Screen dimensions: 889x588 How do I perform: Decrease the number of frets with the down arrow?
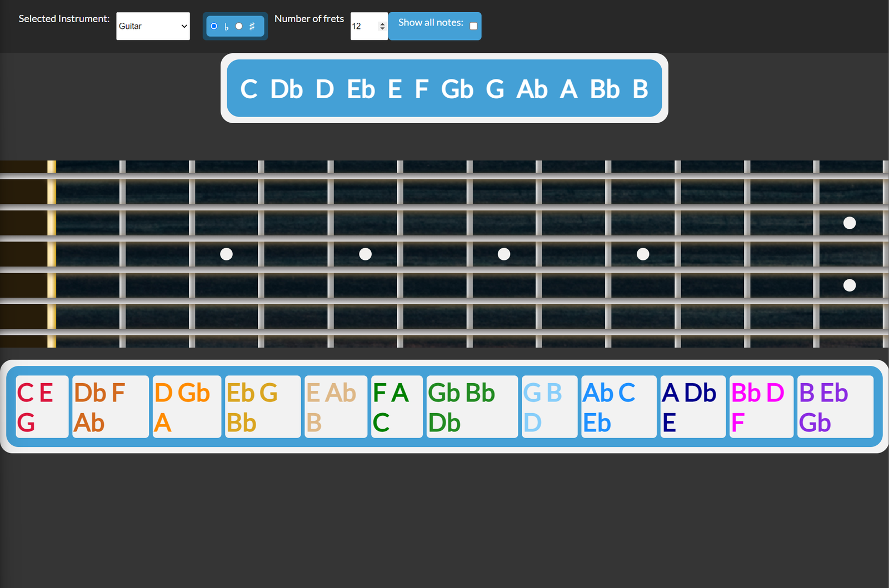pos(382,29)
